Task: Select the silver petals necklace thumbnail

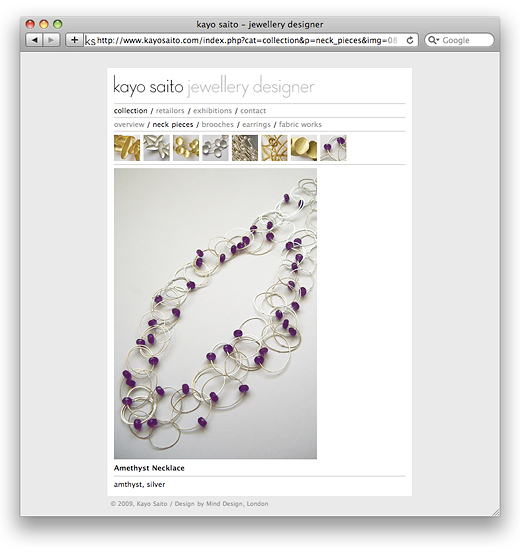Action: click(157, 148)
